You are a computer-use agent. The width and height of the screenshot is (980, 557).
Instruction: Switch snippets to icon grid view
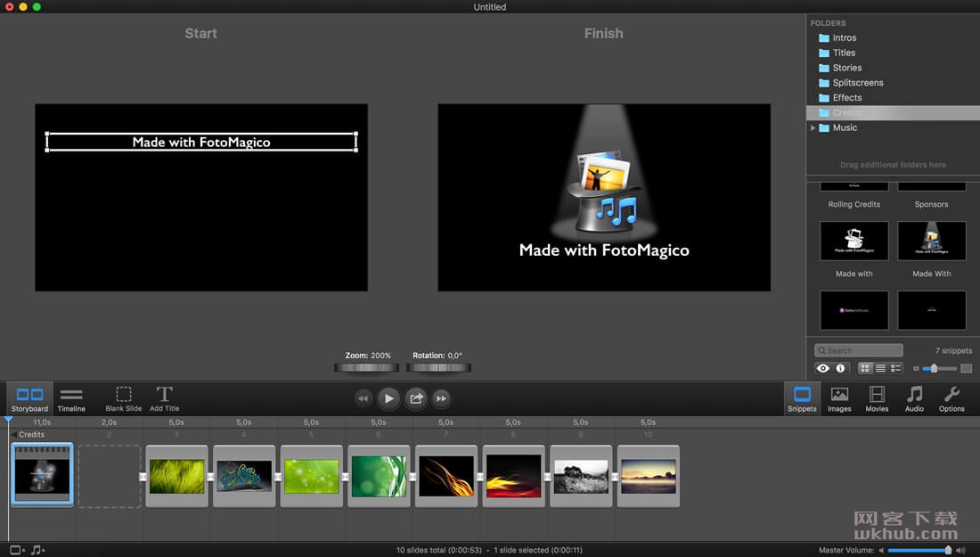(865, 368)
